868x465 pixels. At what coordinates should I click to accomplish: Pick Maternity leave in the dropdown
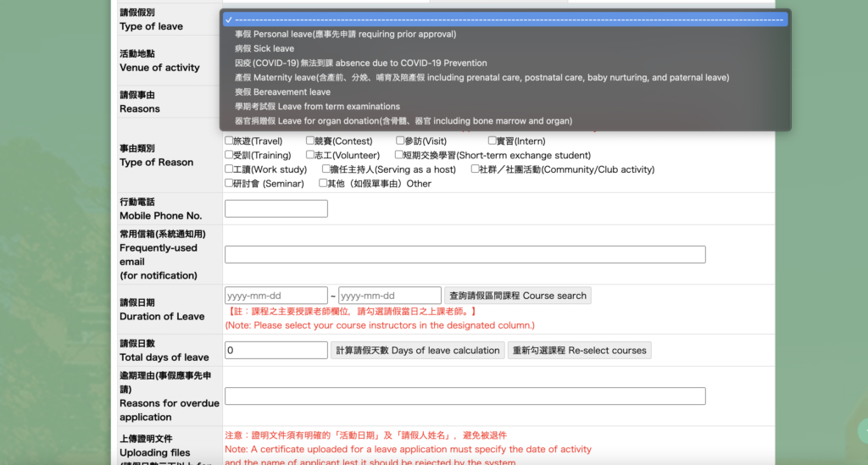(481, 77)
